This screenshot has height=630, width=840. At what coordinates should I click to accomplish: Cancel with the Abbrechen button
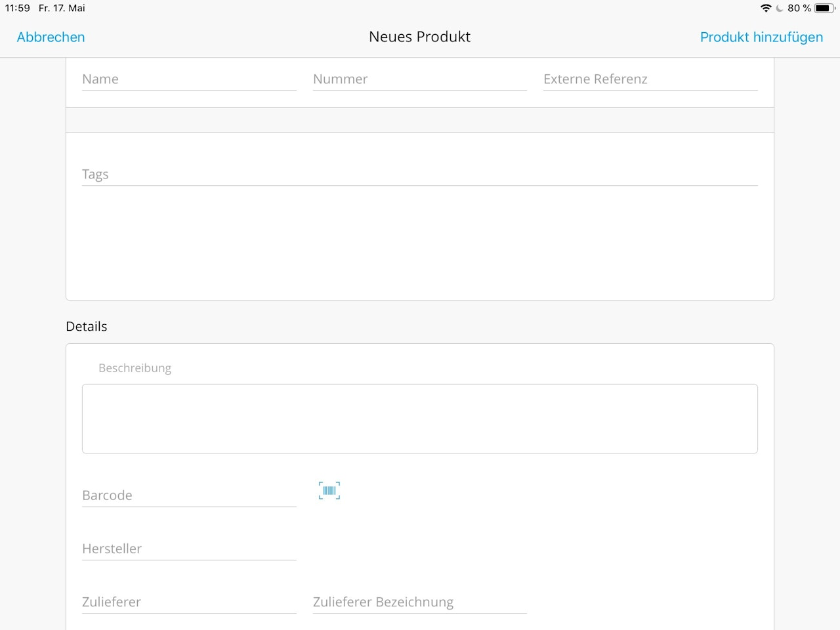point(51,37)
